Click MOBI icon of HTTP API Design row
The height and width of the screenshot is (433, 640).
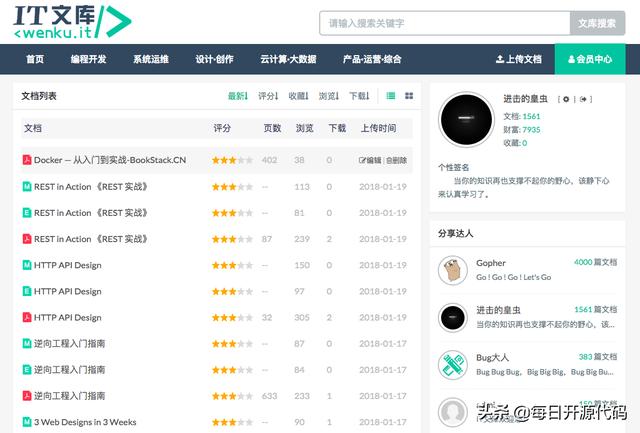[27, 265]
